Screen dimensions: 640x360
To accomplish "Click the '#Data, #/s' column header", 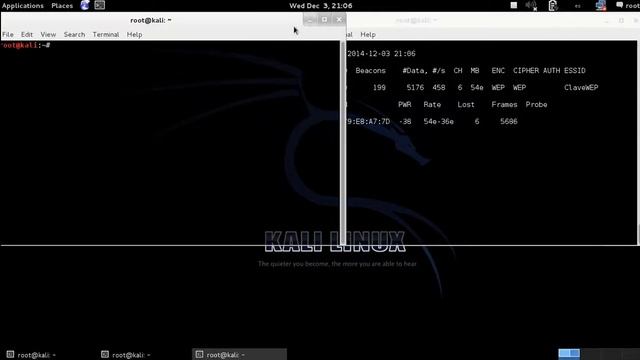I will tap(424, 71).
